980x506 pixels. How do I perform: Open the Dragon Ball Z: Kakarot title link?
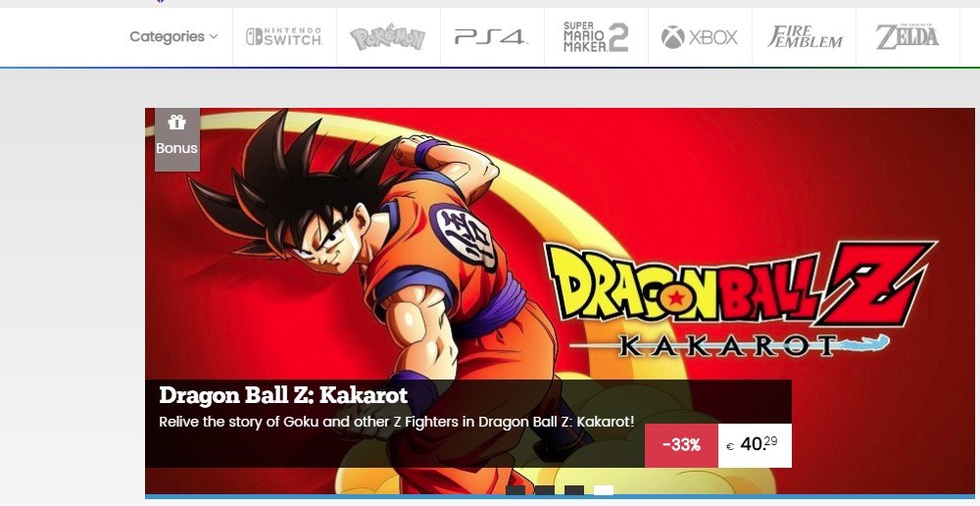pos(283,395)
